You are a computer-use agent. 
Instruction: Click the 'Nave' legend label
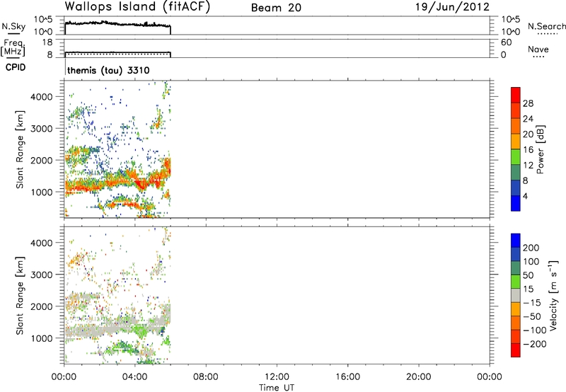click(538, 50)
